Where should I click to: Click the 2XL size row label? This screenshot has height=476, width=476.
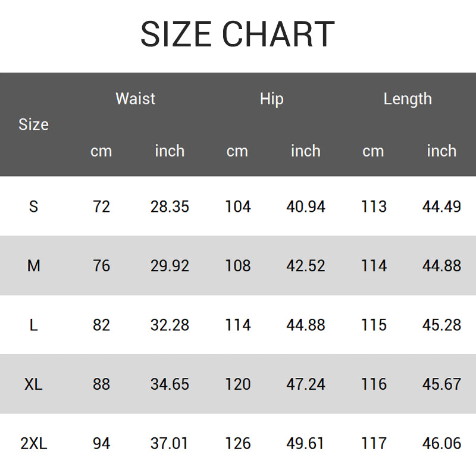33,443
